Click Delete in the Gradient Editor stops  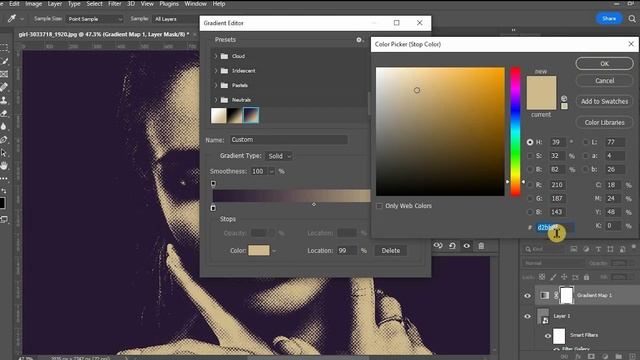[x=391, y=251]
